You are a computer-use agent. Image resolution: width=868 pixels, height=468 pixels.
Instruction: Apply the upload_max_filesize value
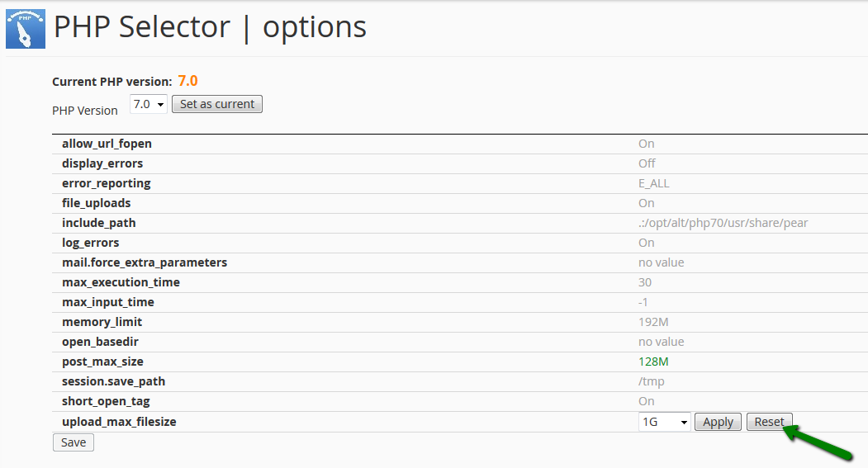(x=718, y=422)
